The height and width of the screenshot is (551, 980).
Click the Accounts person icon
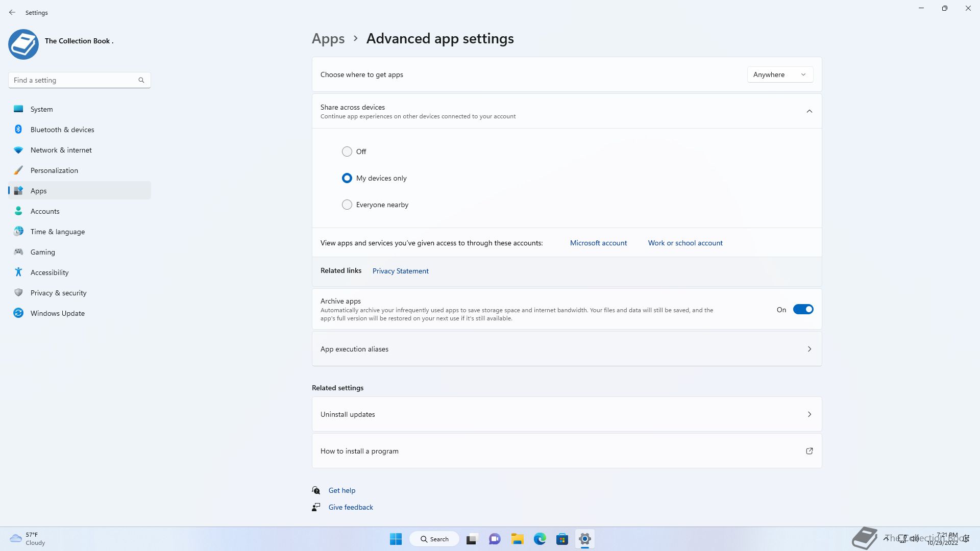(18, 211)
